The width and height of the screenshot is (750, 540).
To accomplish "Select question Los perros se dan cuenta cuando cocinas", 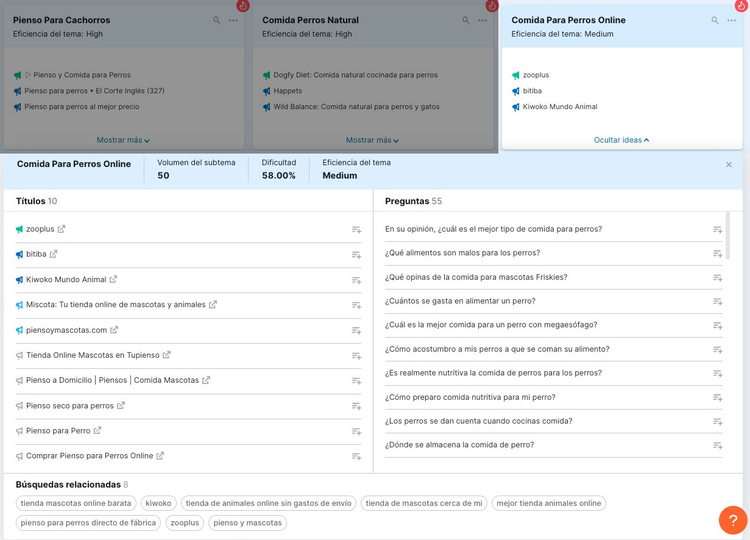I will pos(479,421).
